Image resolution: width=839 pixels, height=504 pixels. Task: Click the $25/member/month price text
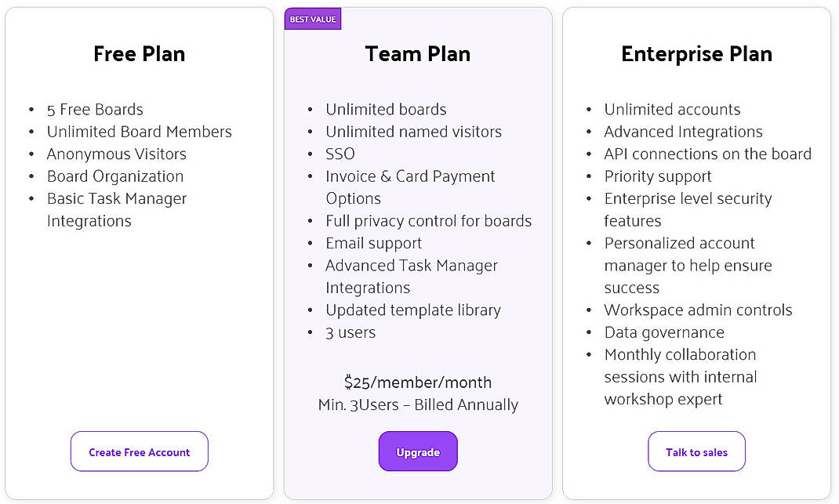tap(418, 383)
